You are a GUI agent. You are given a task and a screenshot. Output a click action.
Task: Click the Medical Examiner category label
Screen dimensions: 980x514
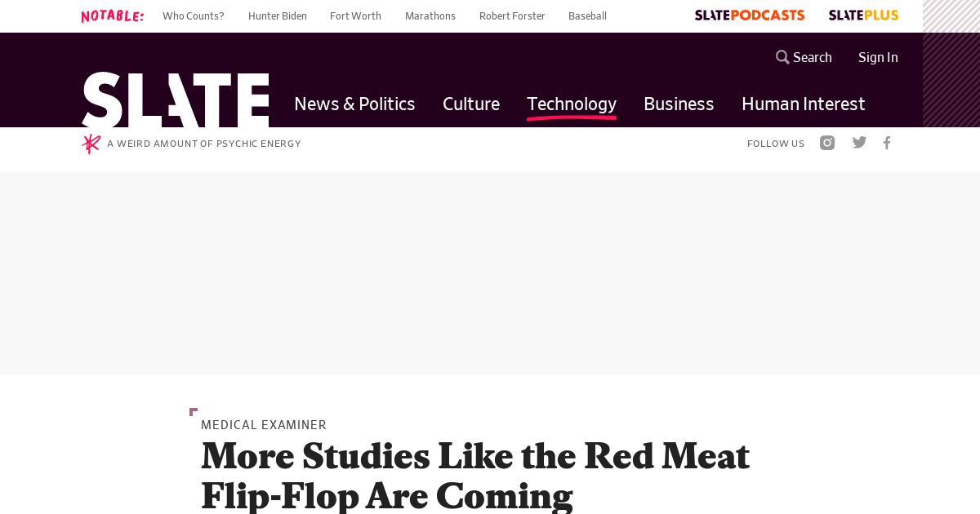264,425
